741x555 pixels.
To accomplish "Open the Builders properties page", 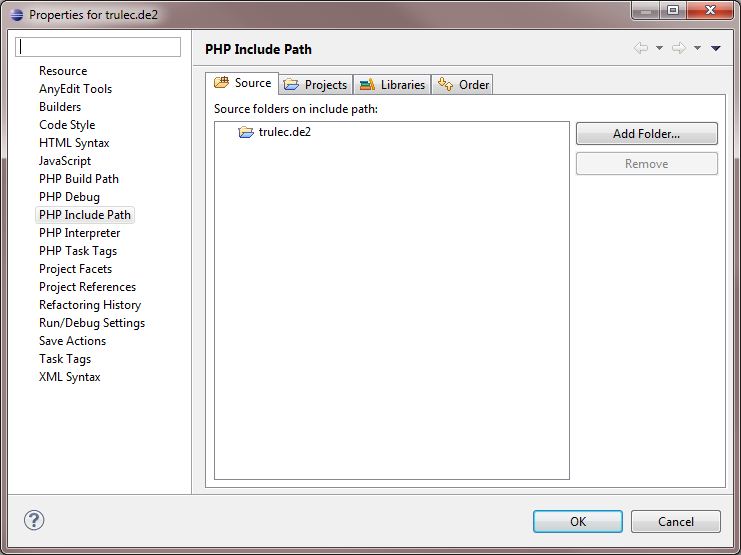I will tap(60, 107).
